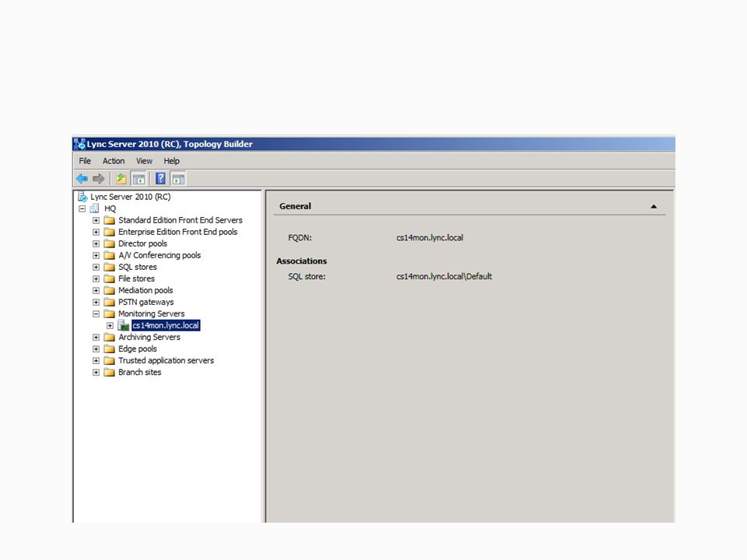
Task: Select the HQ site label
Action: point(110,208)
